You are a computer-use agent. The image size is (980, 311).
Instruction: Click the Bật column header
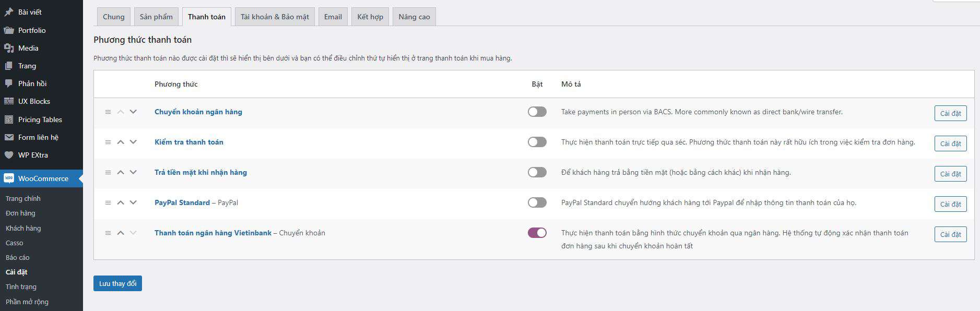point(537,84)
